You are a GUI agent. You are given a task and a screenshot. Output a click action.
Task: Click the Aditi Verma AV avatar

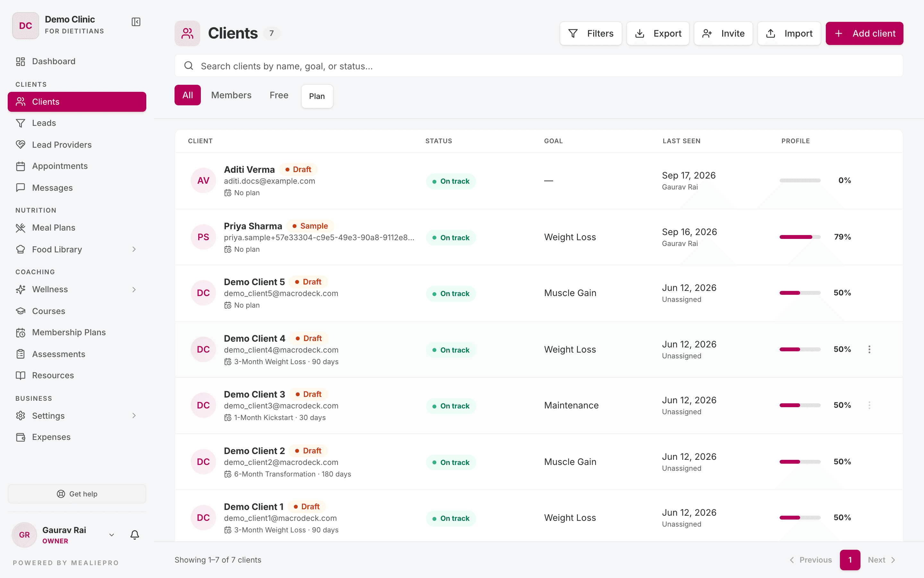coord(203,180)
